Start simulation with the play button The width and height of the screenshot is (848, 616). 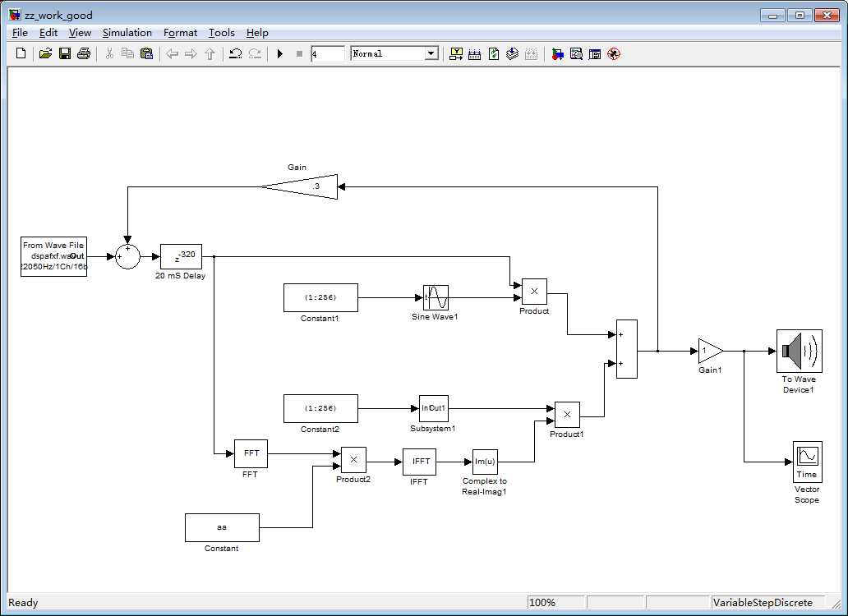click(279, 53)
